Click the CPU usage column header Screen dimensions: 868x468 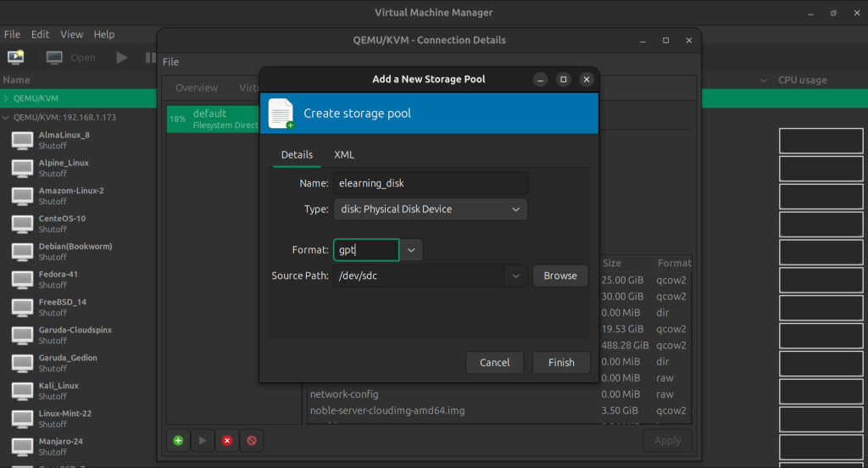(x=802, y=81)
